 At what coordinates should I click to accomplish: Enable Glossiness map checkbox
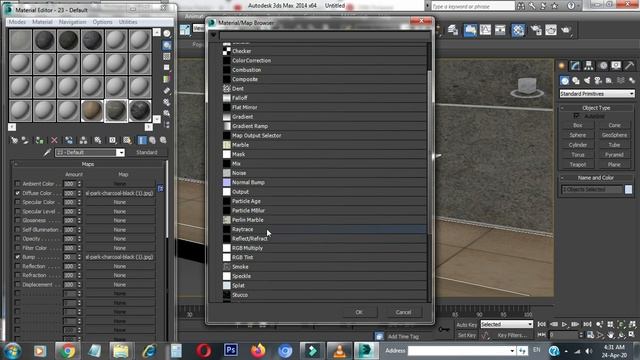pyautogui.click(x=18, y=220)
